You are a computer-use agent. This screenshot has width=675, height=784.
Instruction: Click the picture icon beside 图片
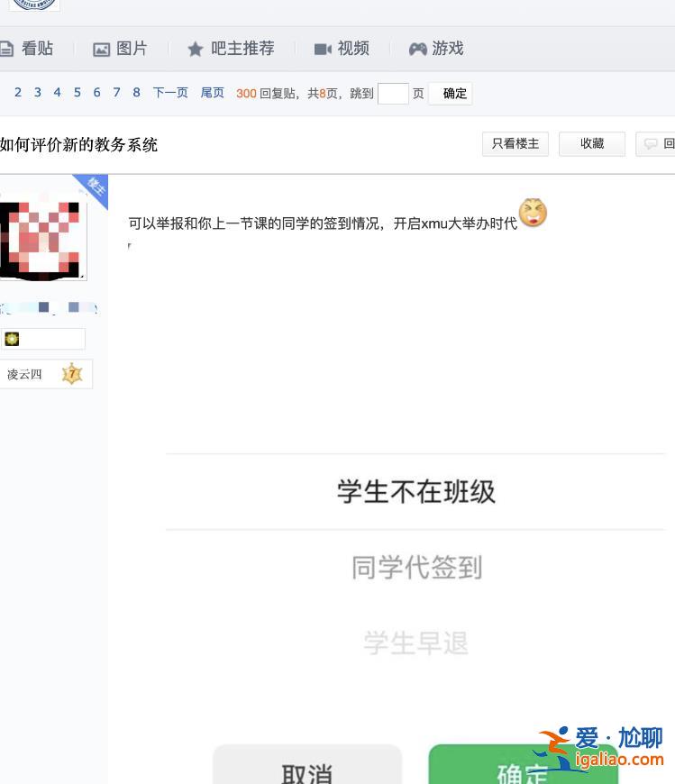coord(102,50)
